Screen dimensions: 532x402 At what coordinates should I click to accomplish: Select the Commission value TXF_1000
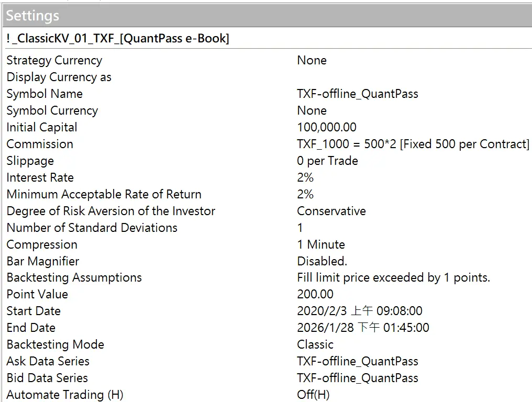coord(413,144)
